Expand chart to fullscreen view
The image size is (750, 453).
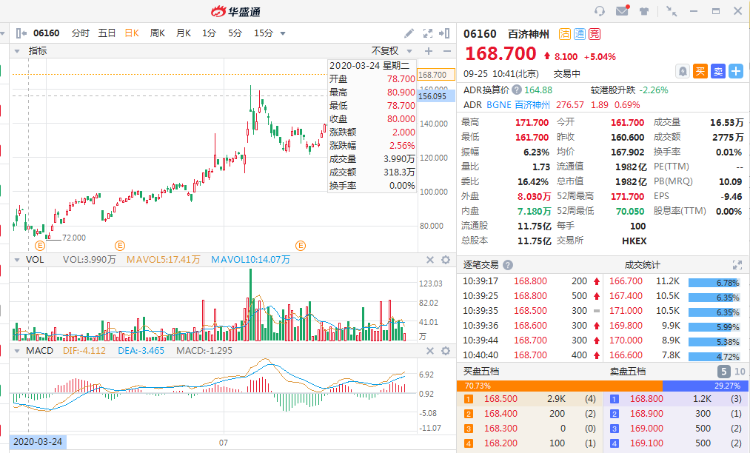pos(428,33)
